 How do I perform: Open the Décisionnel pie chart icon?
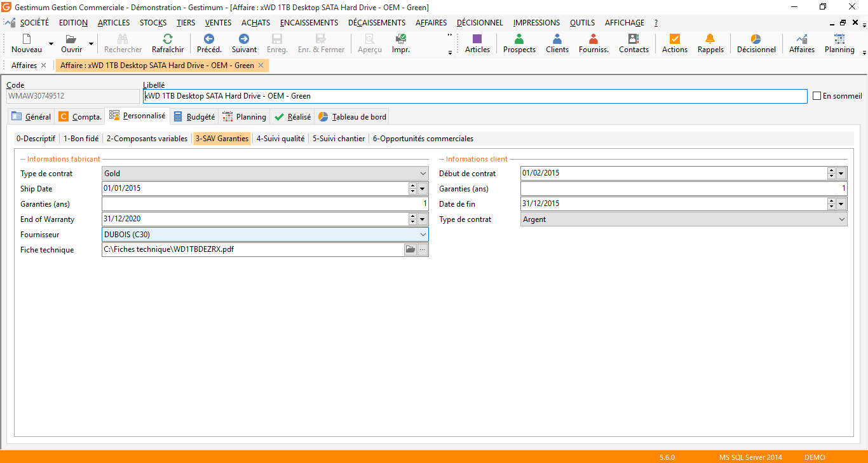pyautogui.click(x=756, y=39)
